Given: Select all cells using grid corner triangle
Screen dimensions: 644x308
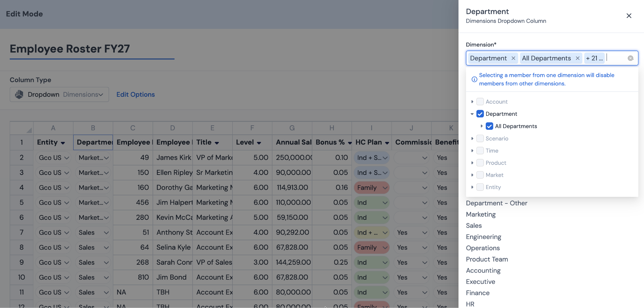Looking at the screenshot, I should [x=29, y=130].
